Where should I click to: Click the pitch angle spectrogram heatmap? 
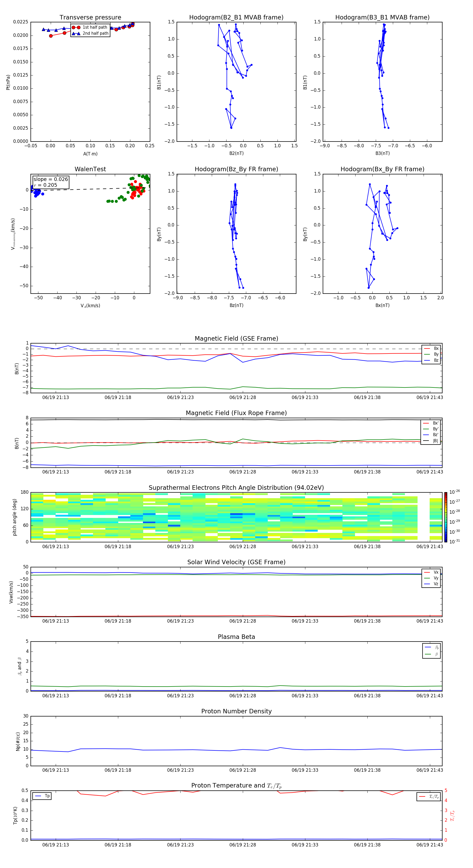(236, 517)
